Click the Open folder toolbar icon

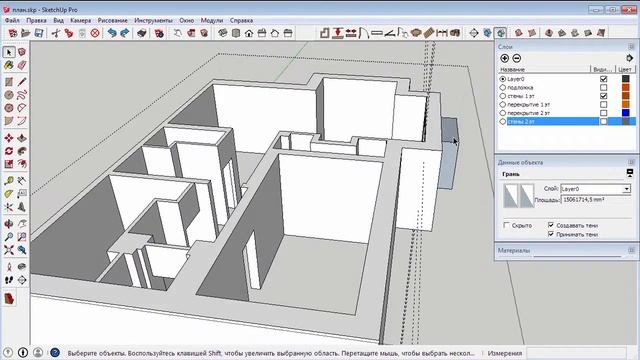(x=26, y=33)
